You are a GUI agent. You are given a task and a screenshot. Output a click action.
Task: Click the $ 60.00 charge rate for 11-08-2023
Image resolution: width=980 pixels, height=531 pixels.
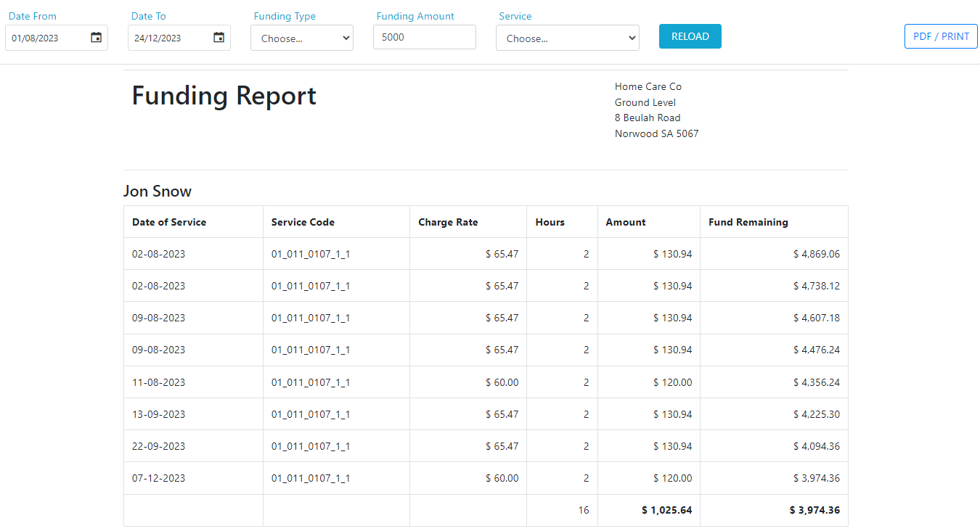pos(502,382)
